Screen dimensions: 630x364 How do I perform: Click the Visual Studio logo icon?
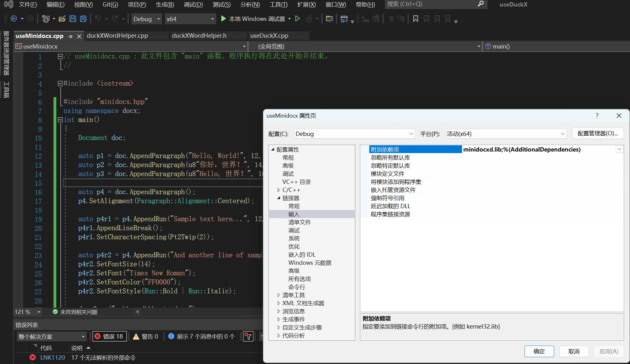8,4
